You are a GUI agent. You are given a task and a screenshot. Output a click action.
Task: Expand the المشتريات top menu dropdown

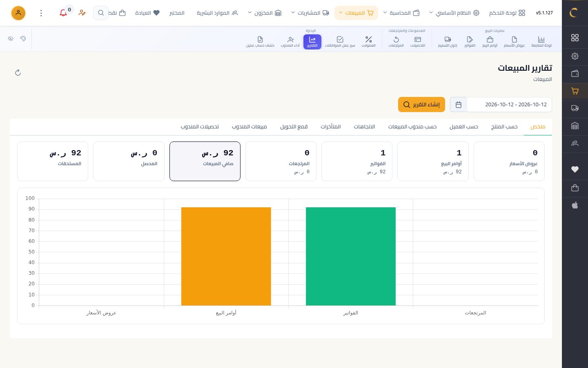(x=310, y=13)
